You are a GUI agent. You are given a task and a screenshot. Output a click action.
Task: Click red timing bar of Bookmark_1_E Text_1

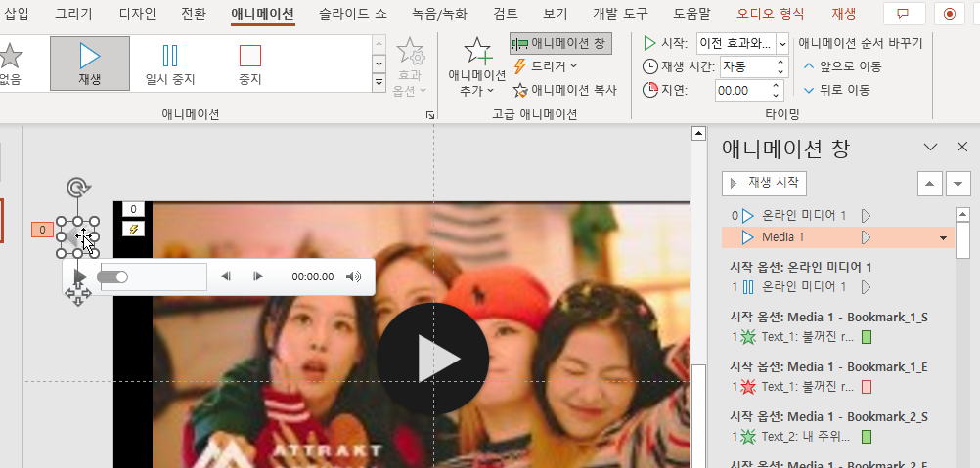click(867, 387)
